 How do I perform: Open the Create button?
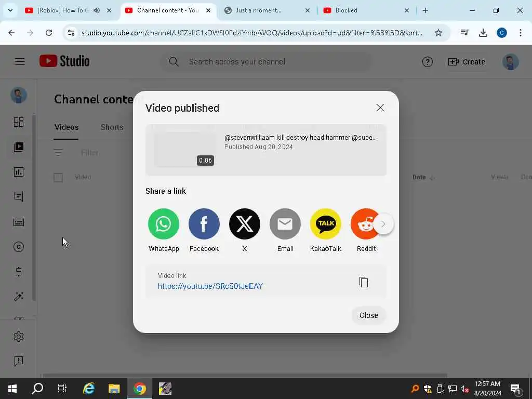pyautogui.click(x=467, y=62)
